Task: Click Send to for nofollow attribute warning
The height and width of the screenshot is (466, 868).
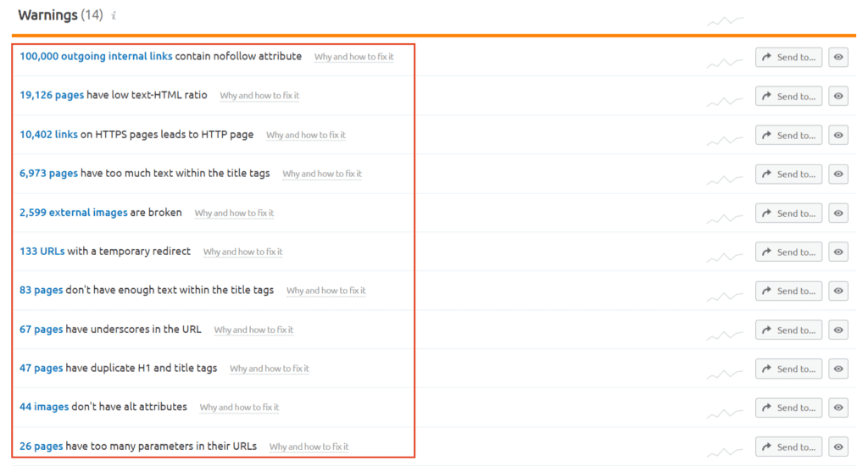Action: click(x=788, y=57)
